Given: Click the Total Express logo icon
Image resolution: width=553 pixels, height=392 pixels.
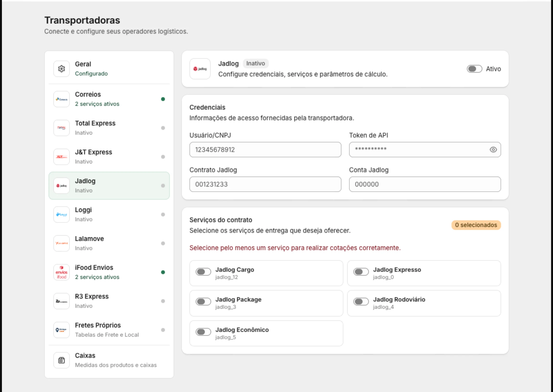Looking at the screenshot, I should (62, 128).
